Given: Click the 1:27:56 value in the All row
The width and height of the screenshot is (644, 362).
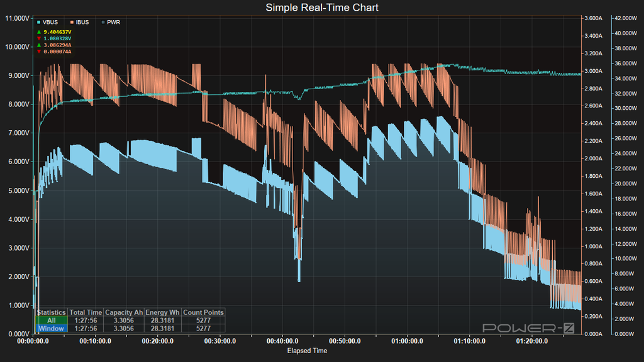Looking at the screenshot, I should coord(86,320).
